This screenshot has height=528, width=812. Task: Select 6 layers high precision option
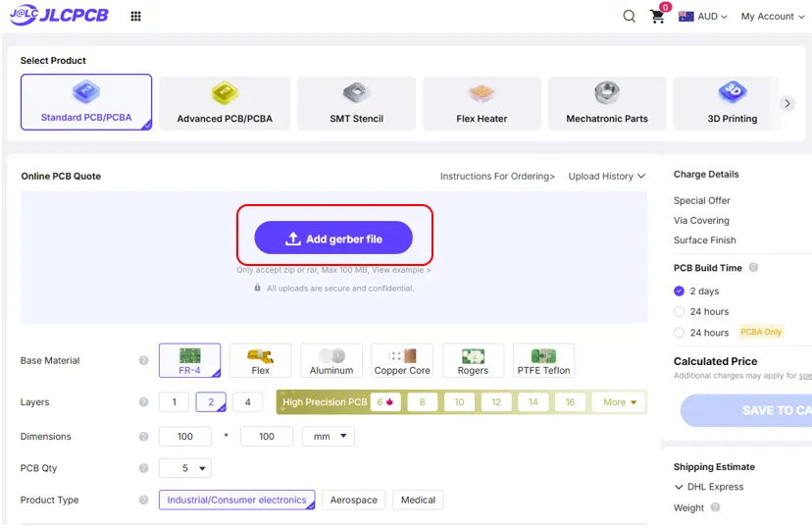385,402
